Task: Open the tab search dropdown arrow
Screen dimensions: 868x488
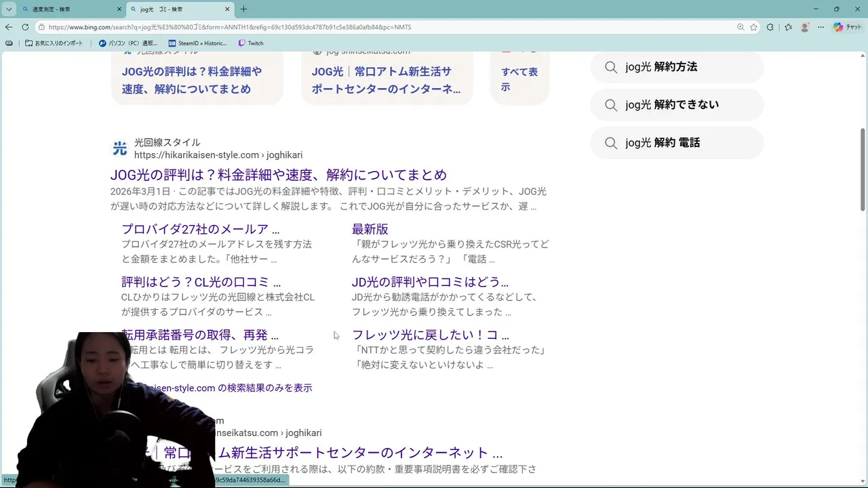Action: [x=9, y=9]
